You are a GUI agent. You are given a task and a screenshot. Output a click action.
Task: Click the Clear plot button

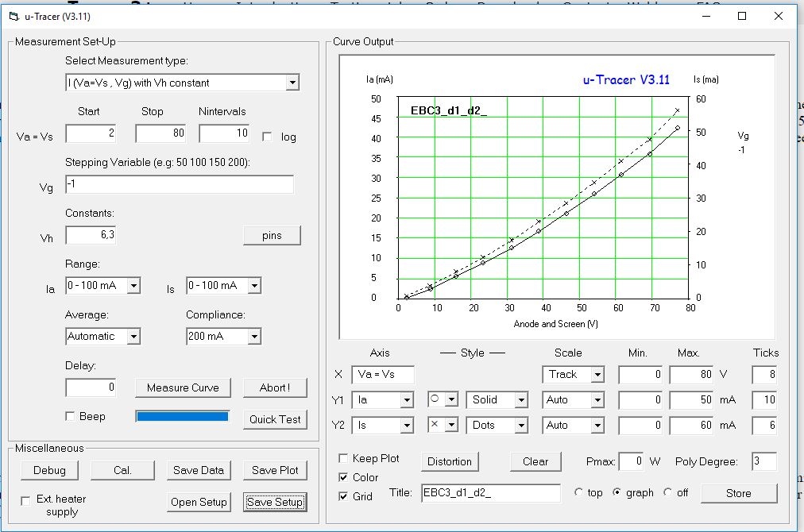coord(535,462)
